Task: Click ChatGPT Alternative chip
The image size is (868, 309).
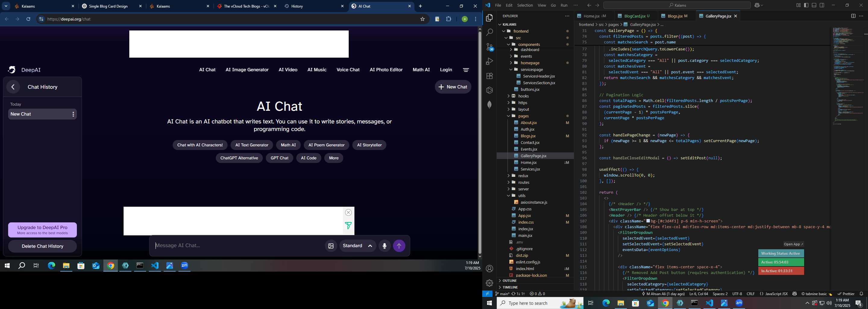Action: pyautogui.click(x=239, y=158)
